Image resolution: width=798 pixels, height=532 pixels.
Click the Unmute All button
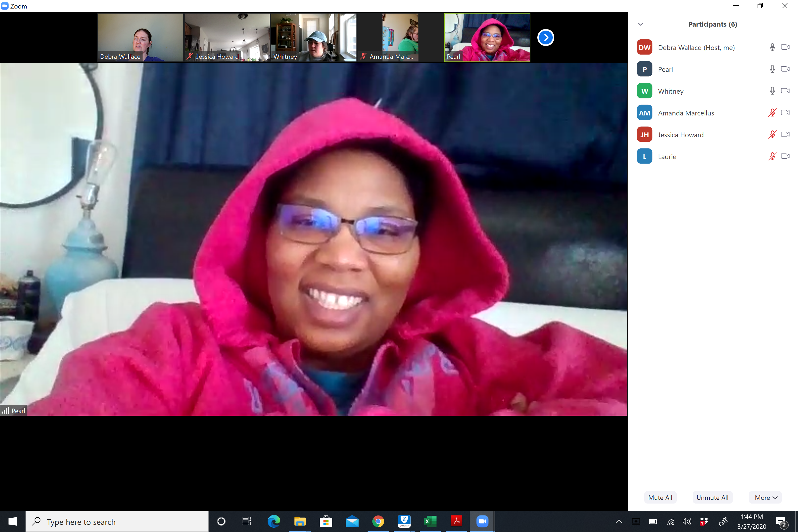pyautogui.click(x=712, y=497)
